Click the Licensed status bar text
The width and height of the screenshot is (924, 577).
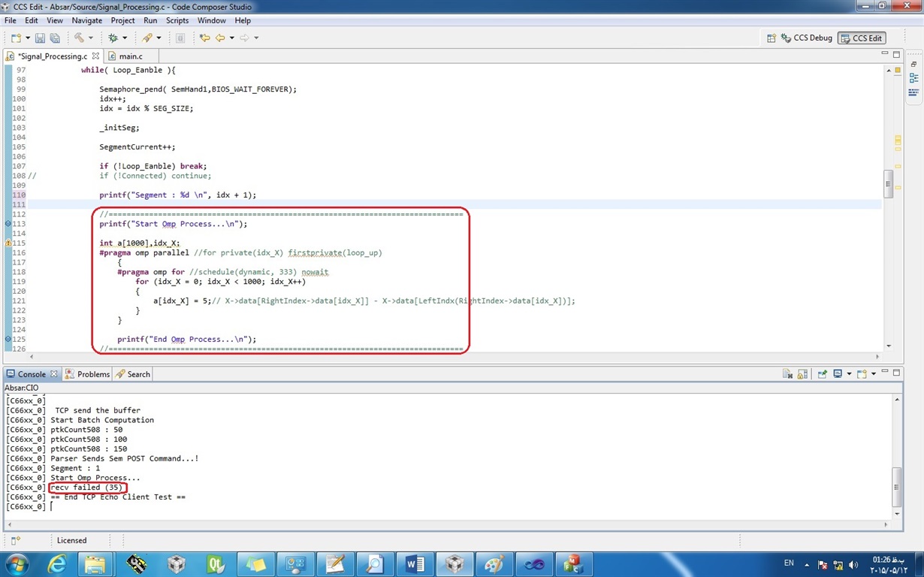click(72, 540)
